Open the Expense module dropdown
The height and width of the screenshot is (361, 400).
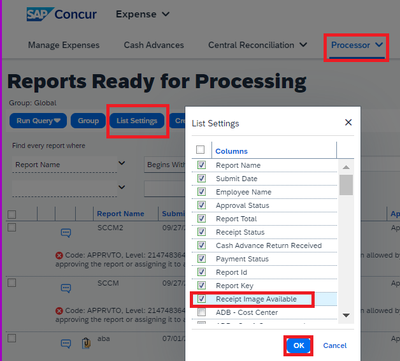[143, 14]
